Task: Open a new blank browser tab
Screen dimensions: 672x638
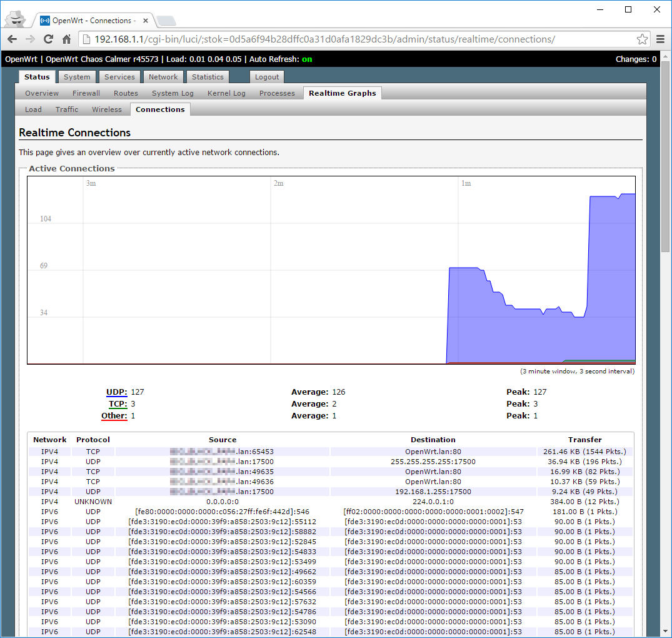Action: point(166,21)
